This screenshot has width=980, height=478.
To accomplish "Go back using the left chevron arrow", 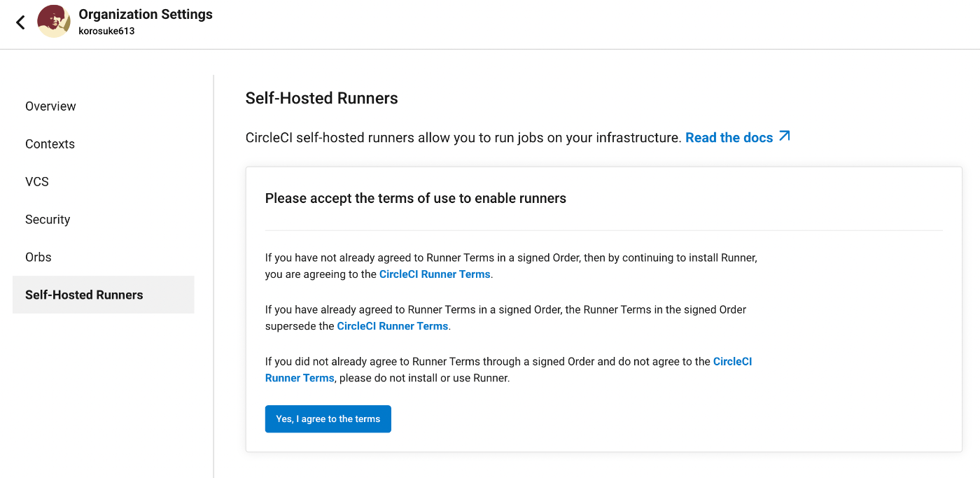I will click(20, 22).
